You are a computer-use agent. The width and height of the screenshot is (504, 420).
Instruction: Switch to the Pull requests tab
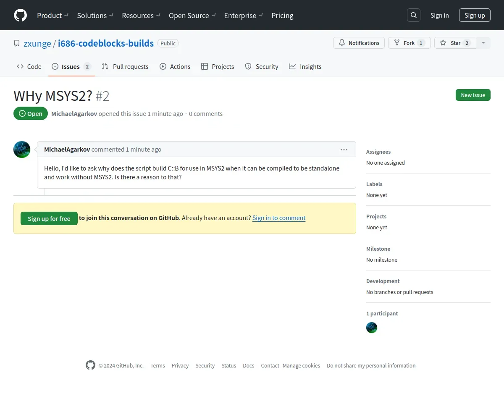(x=125, y=66)
